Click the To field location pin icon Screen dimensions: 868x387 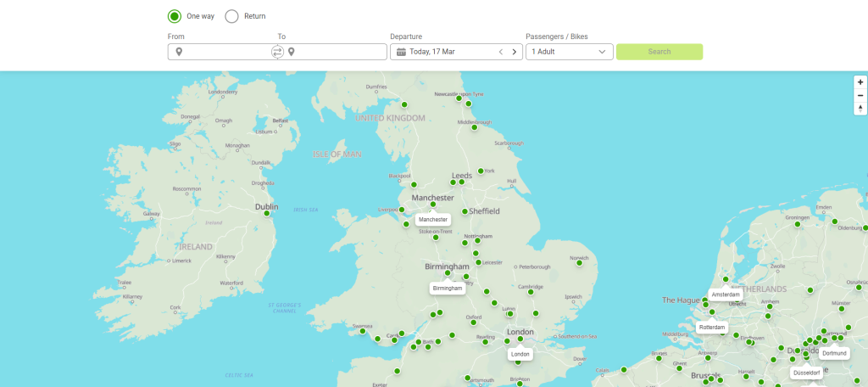point(292,52)
